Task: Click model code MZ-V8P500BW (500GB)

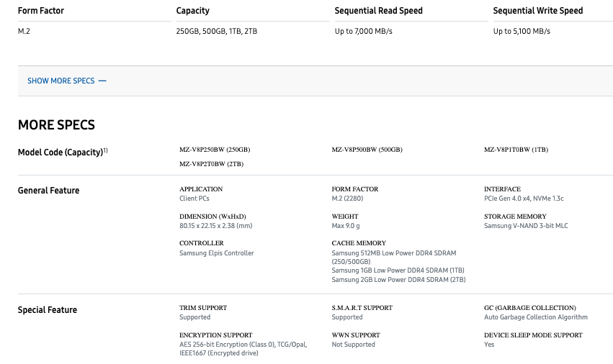Action: pos(367,150)
